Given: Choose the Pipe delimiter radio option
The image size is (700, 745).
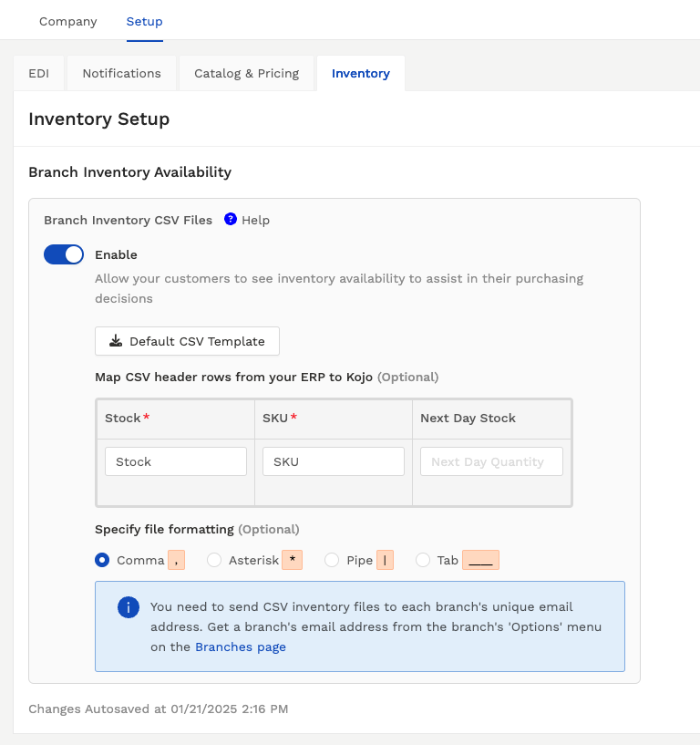Looking at the screenshot, I should 332,560.
